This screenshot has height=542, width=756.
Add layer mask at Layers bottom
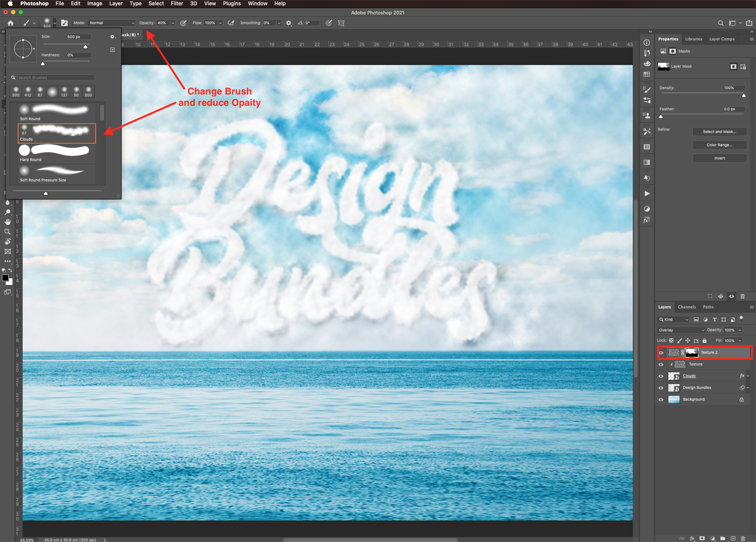coord(702,538)
